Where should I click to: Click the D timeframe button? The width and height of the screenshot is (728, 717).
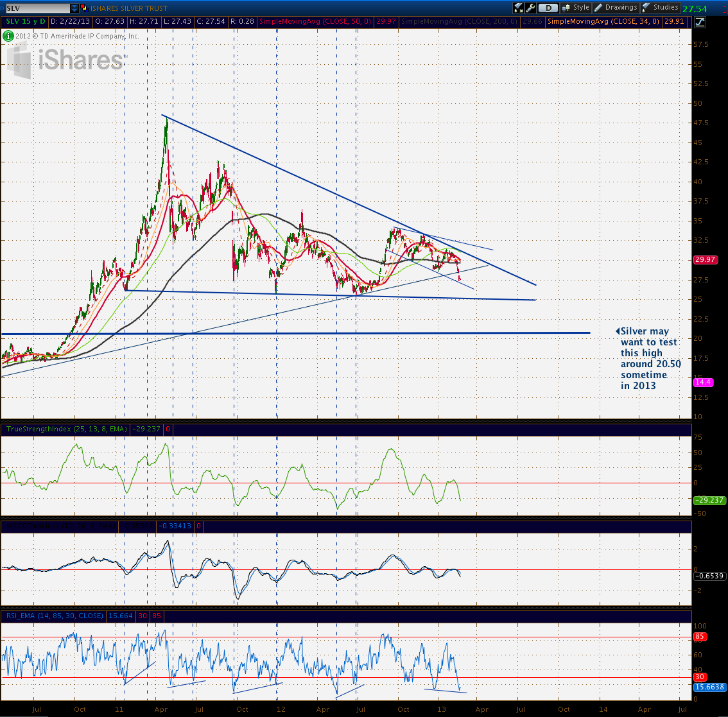pos(548,8)
